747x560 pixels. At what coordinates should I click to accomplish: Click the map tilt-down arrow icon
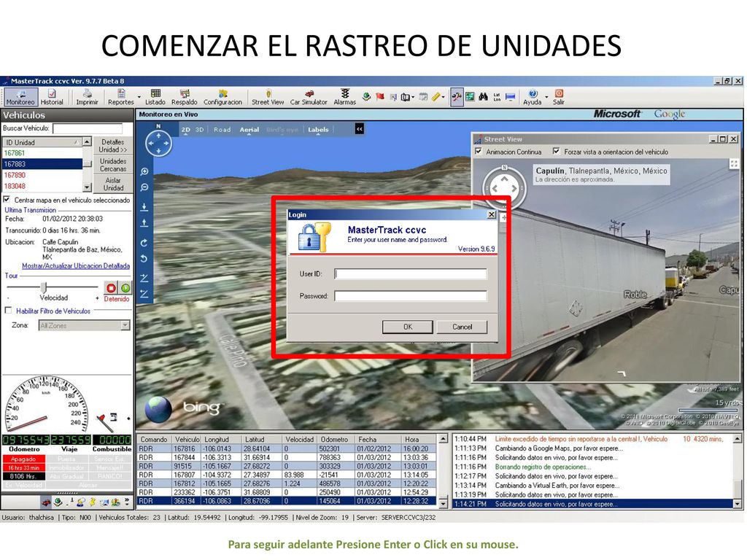144,207
